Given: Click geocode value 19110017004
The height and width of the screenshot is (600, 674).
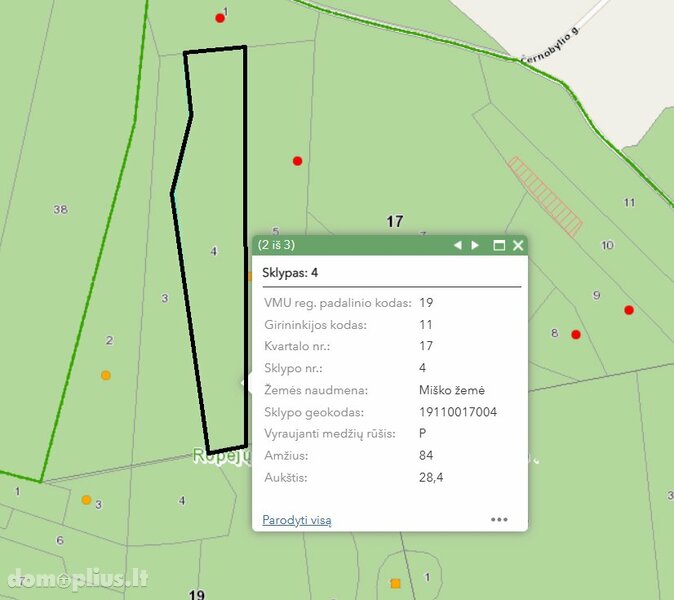Looking at the screenshot, I should click(x=458, y=412).
